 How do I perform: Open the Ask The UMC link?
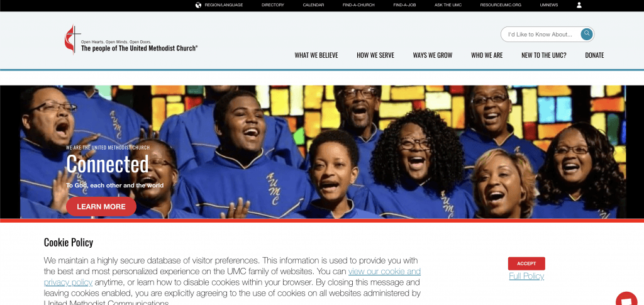(448, 5)
